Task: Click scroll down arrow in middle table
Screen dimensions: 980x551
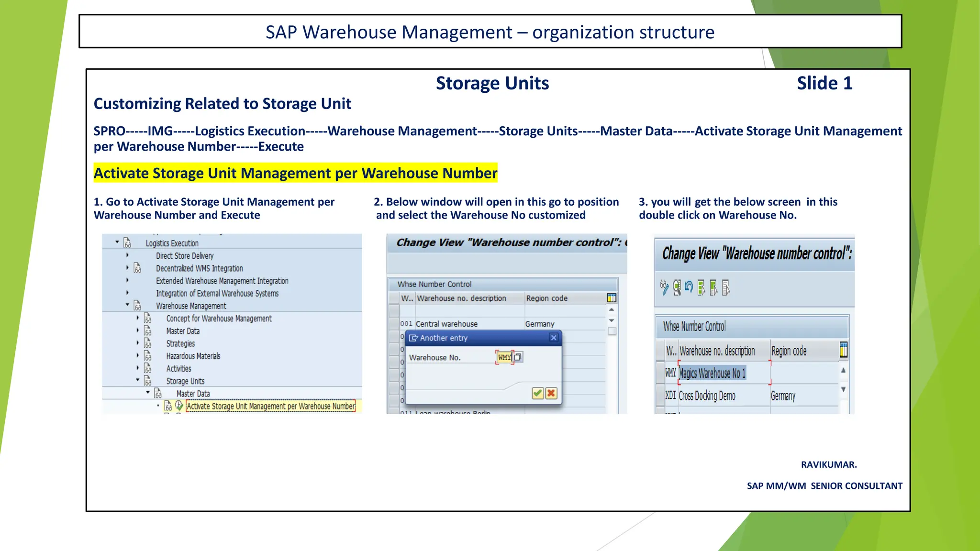Action: [x=612, y=320]
